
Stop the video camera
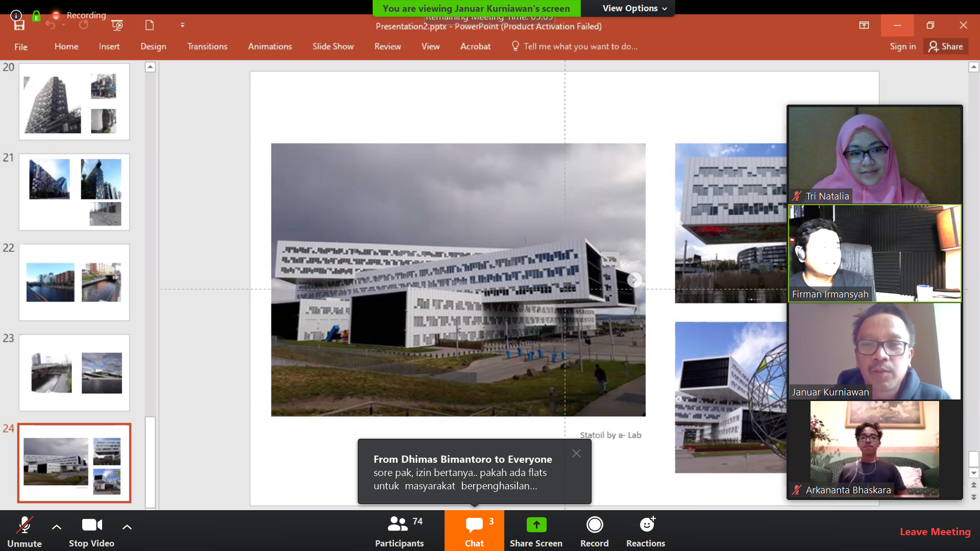tap(91, 531)
